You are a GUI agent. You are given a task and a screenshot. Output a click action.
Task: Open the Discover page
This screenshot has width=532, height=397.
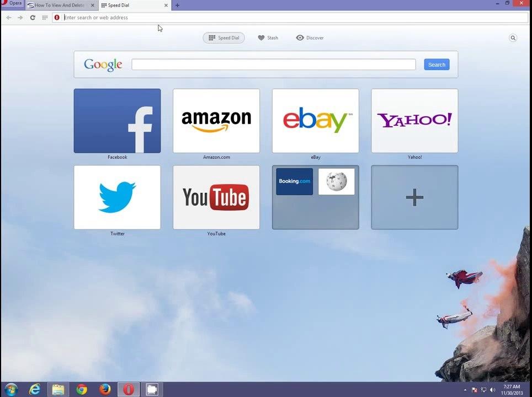(310, 38)
